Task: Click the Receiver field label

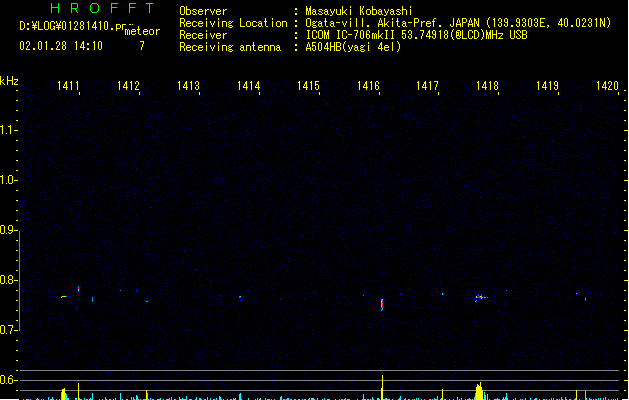Action: click(203, 35)
